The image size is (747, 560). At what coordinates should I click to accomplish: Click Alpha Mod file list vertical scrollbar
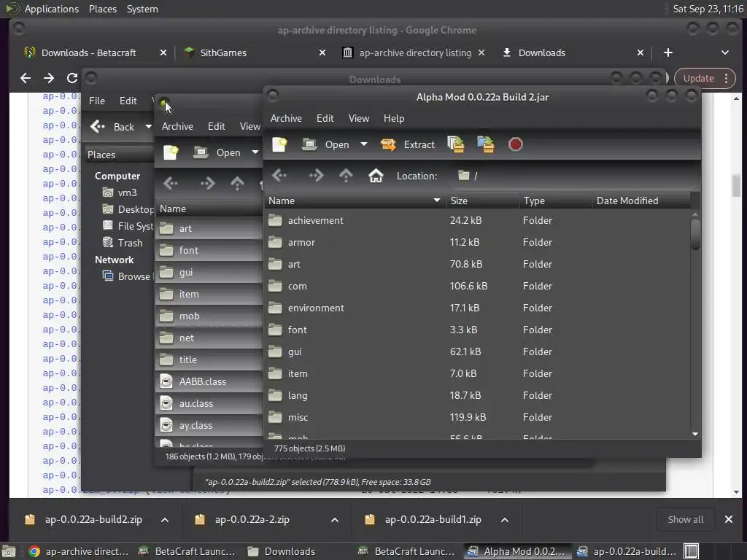[x=695, y=233]
